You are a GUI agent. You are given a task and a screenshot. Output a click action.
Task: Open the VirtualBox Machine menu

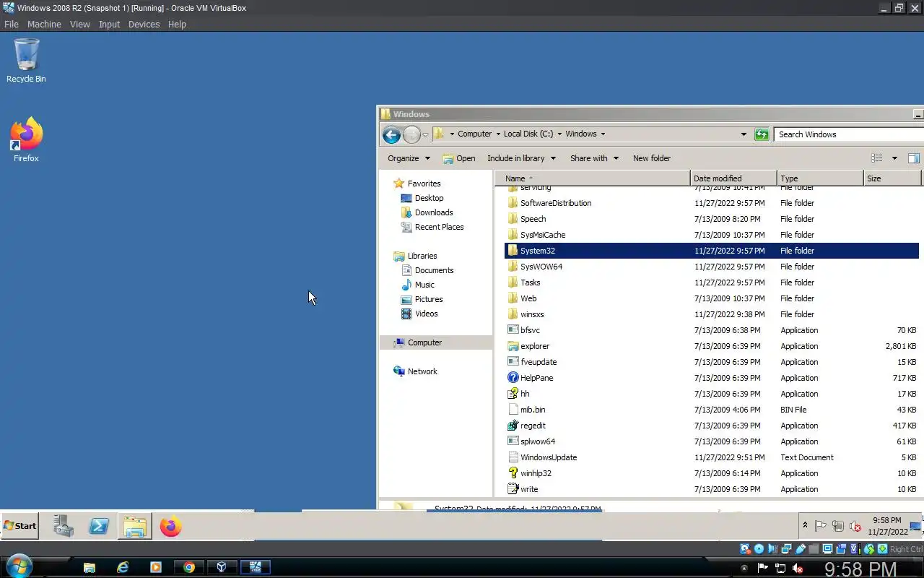pyautogui.click(x=44, y=24)
